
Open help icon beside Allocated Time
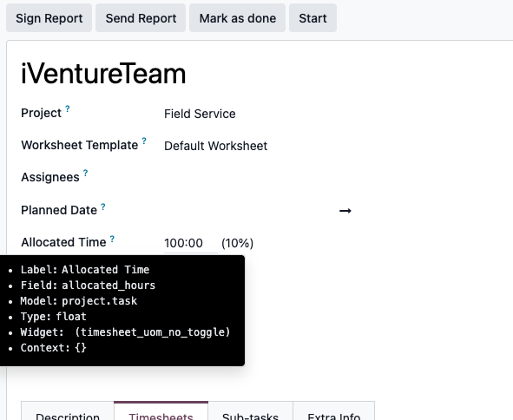(x=112, y=239)
